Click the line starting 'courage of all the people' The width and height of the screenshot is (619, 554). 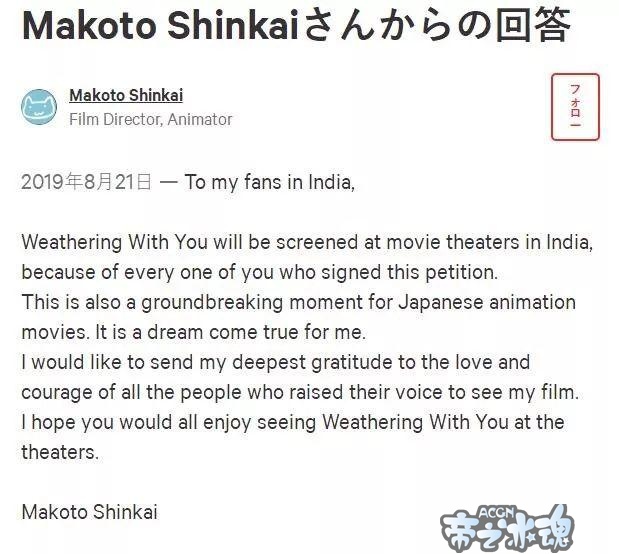pyautogui.click(x=300, y=392)
